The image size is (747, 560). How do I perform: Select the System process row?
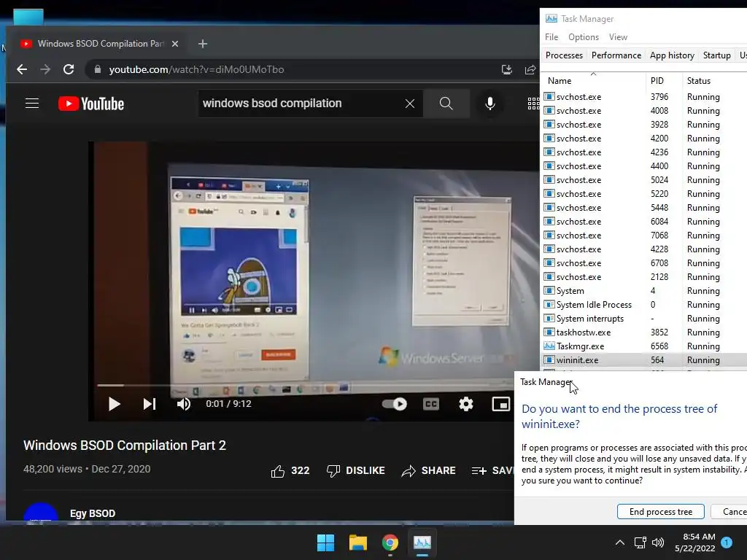pyautogui.click(x=644, y=290)
